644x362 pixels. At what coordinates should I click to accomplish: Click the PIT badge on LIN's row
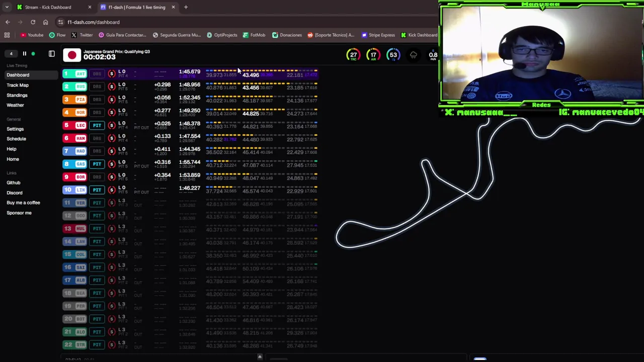point(97,190)
